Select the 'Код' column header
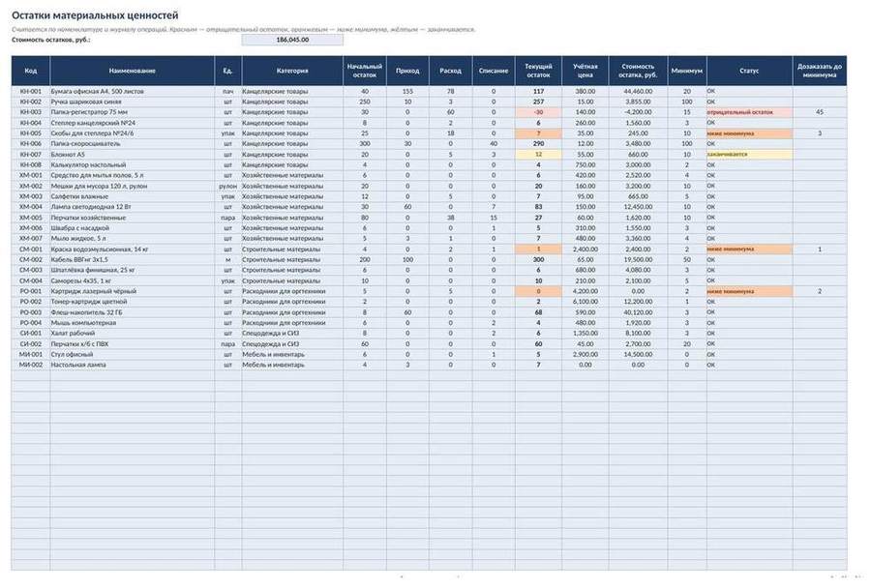The width and height of the screenshot is (871, 588). pos(31,71)
